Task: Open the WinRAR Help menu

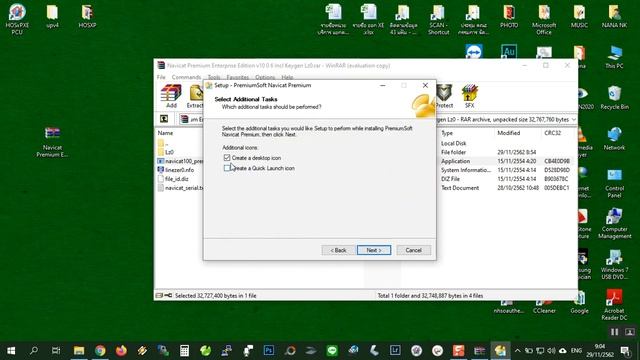Action: (287, 77)
